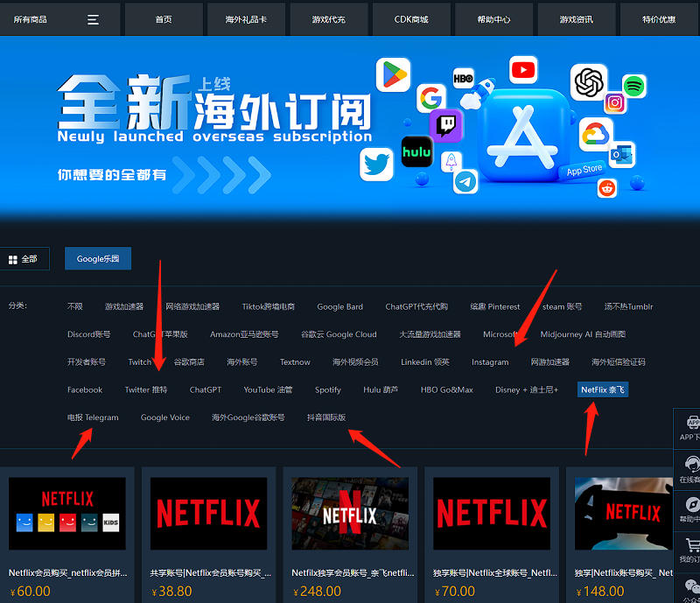Click the ChatGPT logo icon in banner
Screen dimensions: 700x603
[x=589, y=82]
